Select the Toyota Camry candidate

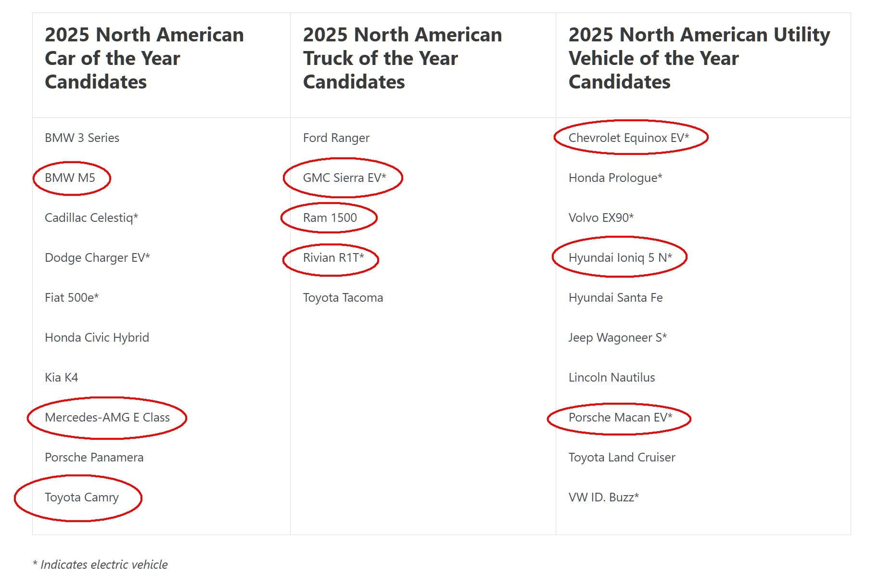tap(82, 498)
